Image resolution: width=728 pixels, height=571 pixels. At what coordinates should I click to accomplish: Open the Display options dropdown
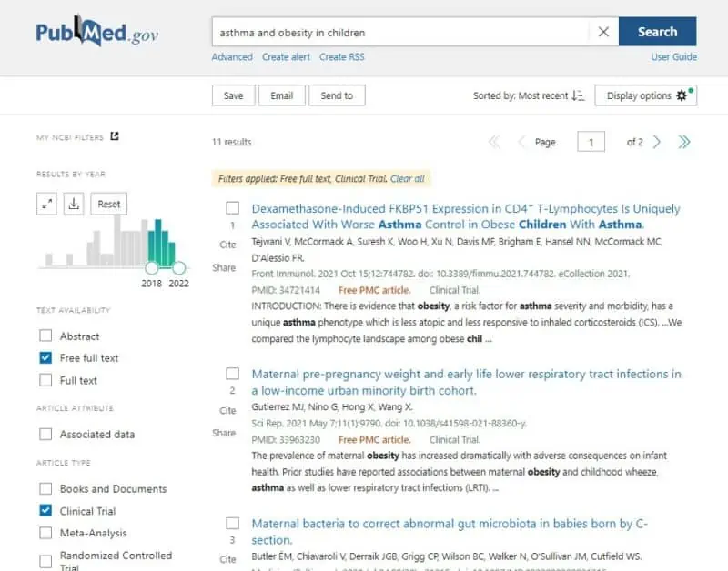pos(645,95)
